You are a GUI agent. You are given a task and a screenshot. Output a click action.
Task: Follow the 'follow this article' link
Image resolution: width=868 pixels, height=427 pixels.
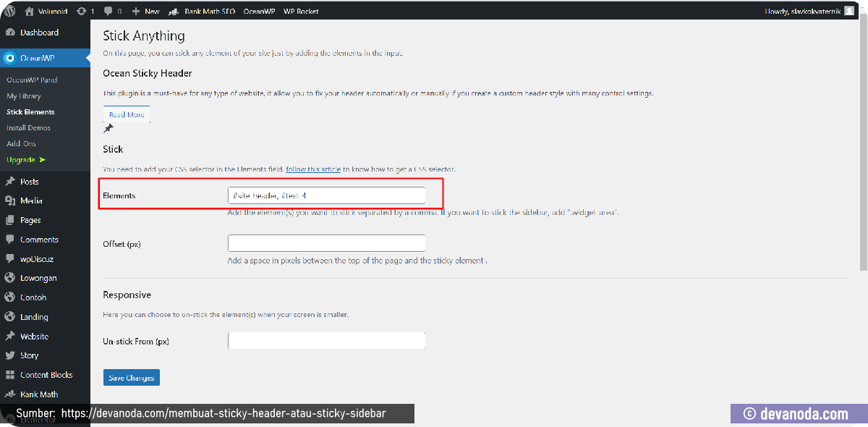click(313, 169)
